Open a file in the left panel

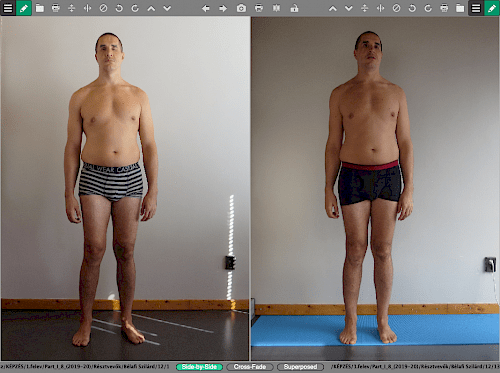(40, 8)
